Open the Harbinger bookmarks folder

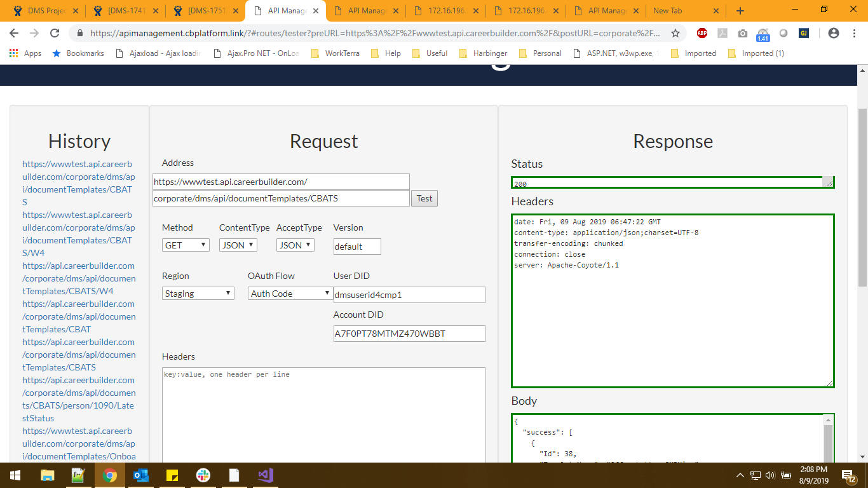pos(483,53)
